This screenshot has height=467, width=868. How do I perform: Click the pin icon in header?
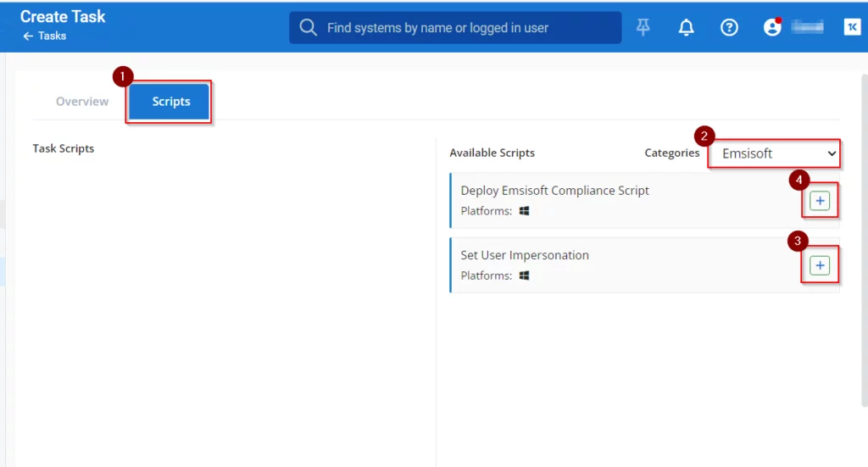point(643,28)
